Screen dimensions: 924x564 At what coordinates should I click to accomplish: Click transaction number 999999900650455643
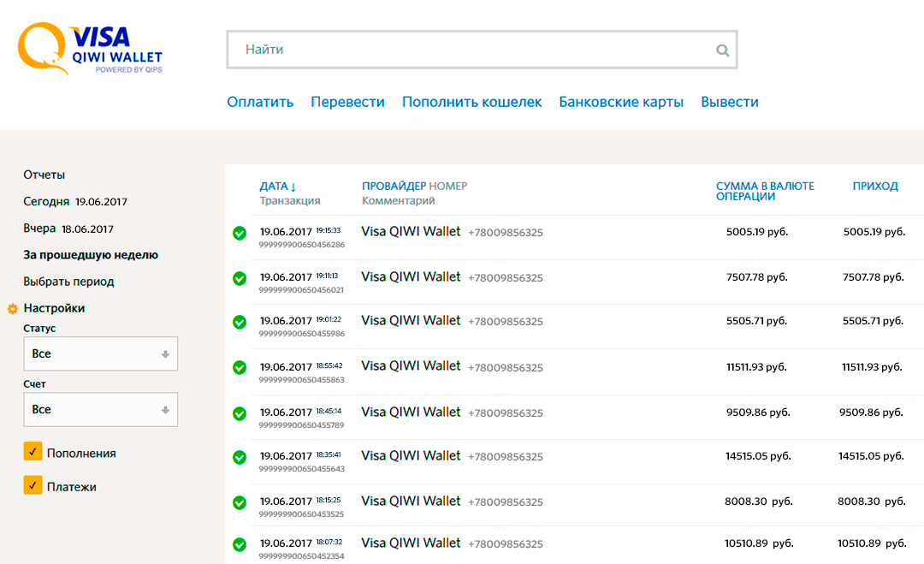pos(302,469)
